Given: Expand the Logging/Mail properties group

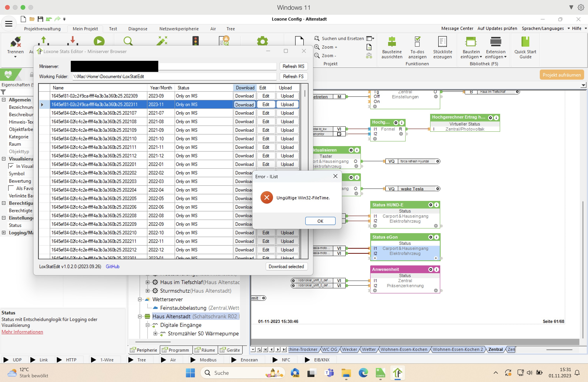Looking at the screenshot, I should point(4,233).
